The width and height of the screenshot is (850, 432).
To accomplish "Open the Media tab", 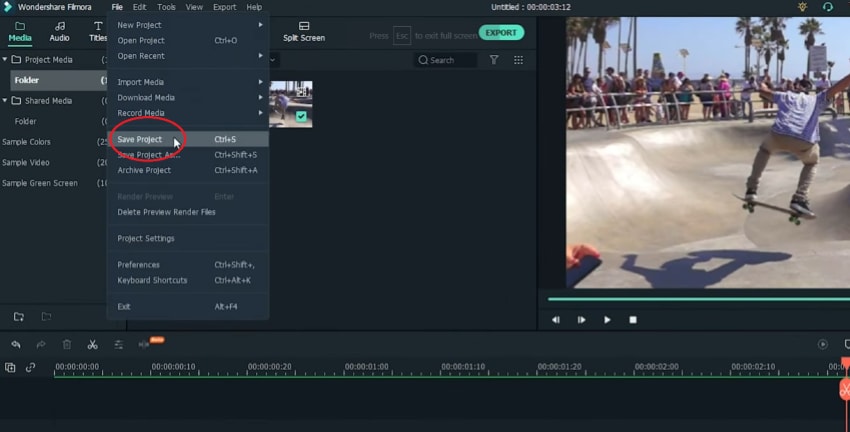I will pos(20,32).
